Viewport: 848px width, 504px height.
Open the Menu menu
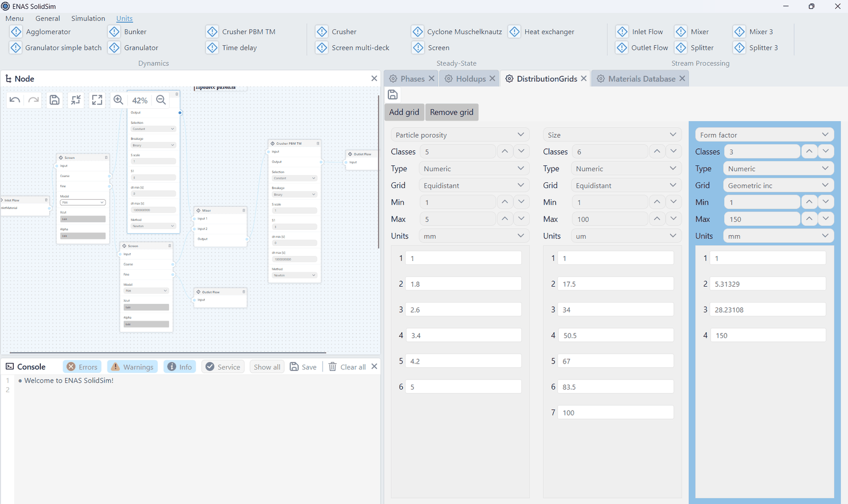14,19
